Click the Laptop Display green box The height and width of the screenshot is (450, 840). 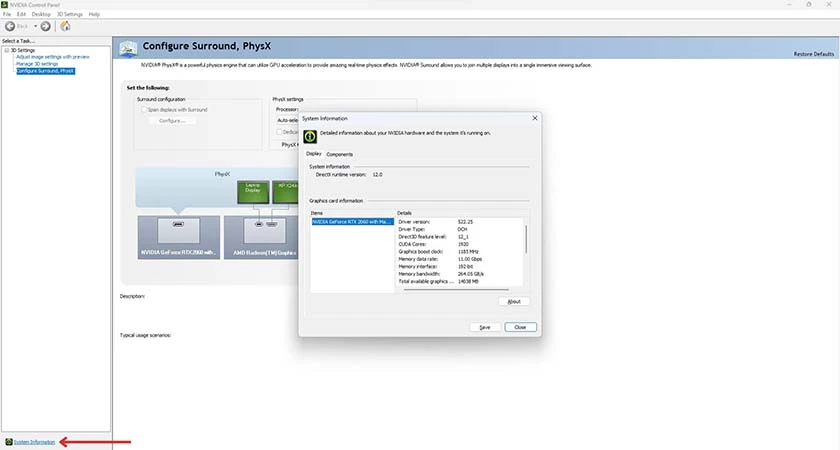(253, 192)
